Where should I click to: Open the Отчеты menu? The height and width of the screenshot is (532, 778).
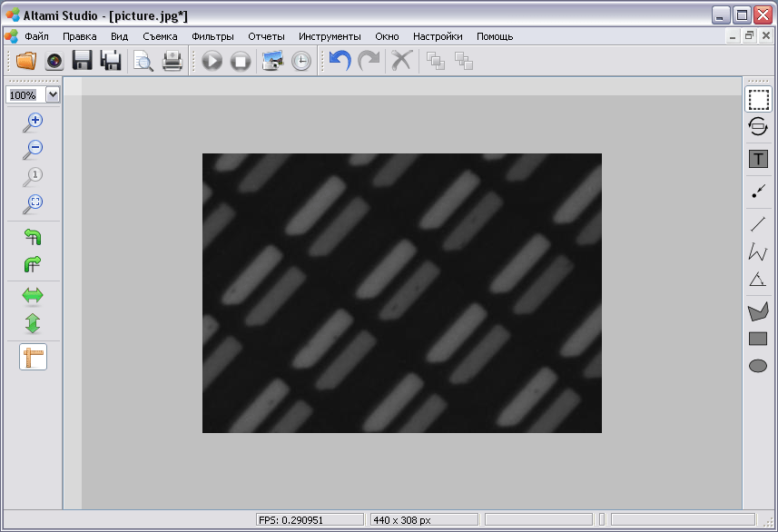tap(267, 36)
